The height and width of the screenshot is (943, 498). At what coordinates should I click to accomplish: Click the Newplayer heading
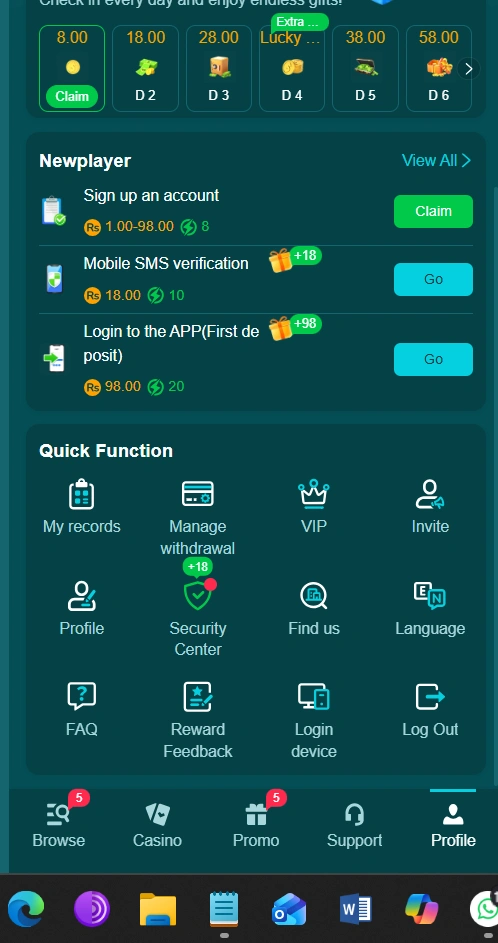pos(85,161)
